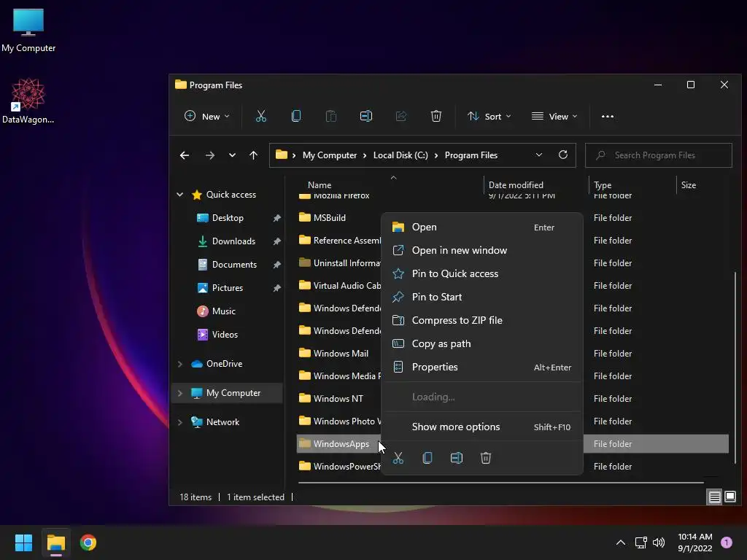Open the Sort dropdown
The width and height of the screenshot is (747, 560).
pyautogui.click(x=489, y=116)
